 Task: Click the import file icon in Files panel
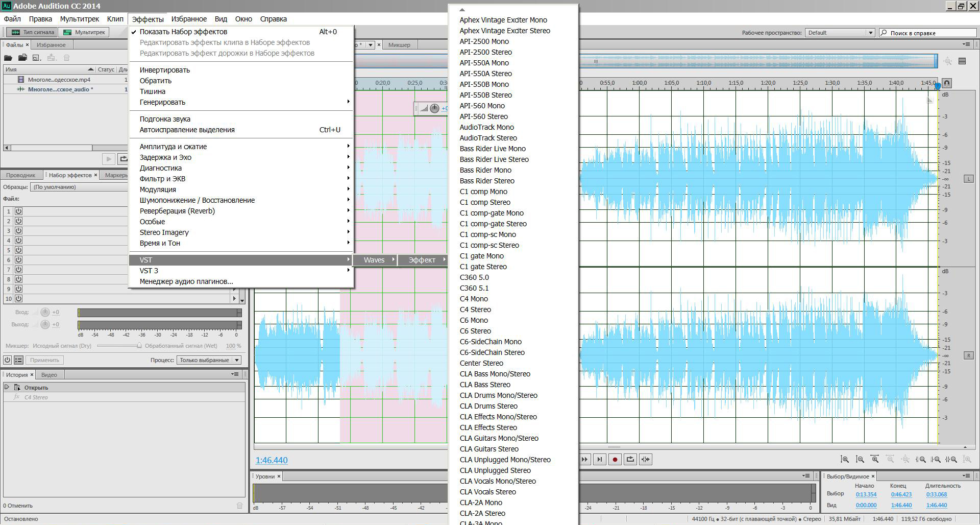click(22, 58)
